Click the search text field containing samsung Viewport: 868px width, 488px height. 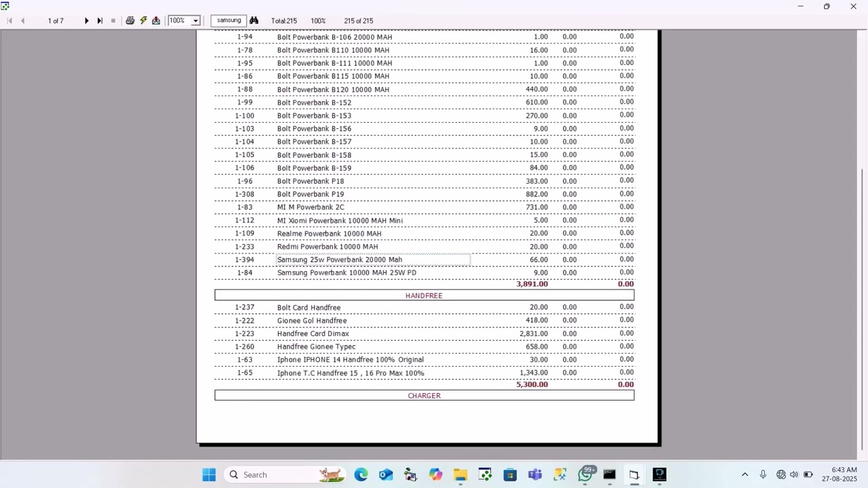[229, 21]
